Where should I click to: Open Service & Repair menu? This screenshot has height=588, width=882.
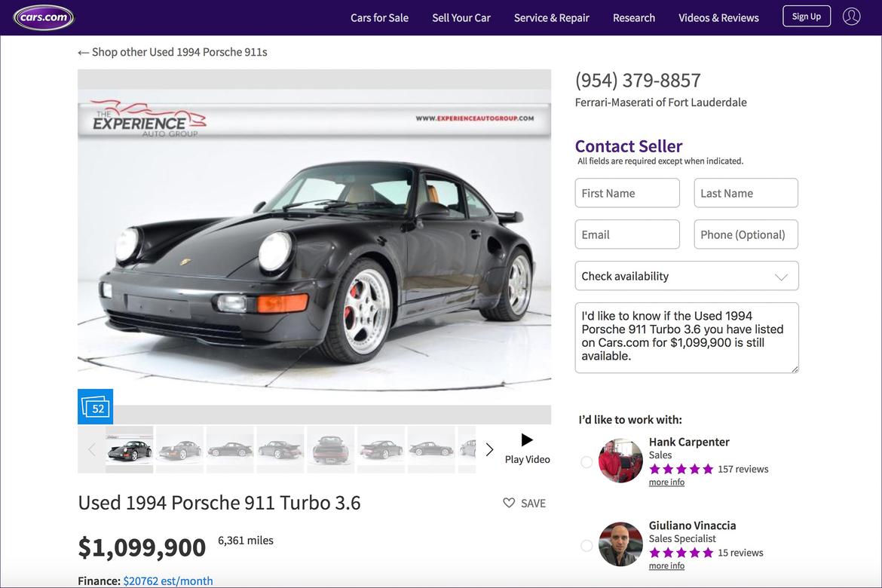click(551, 17)
